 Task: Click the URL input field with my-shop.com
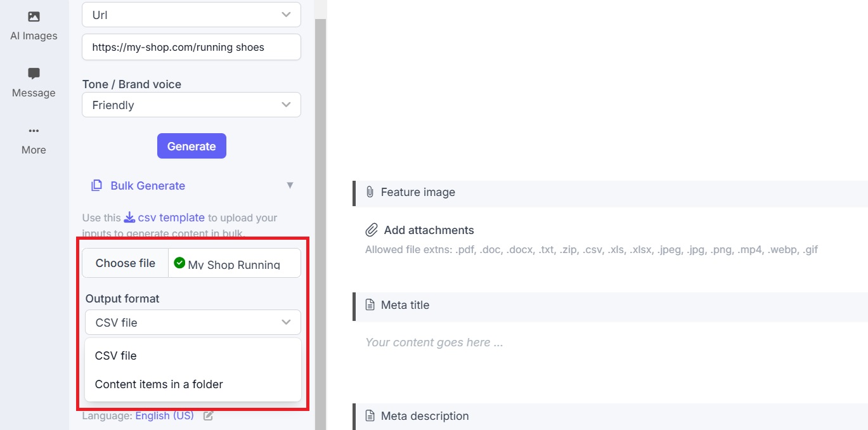tap(191, 47)
